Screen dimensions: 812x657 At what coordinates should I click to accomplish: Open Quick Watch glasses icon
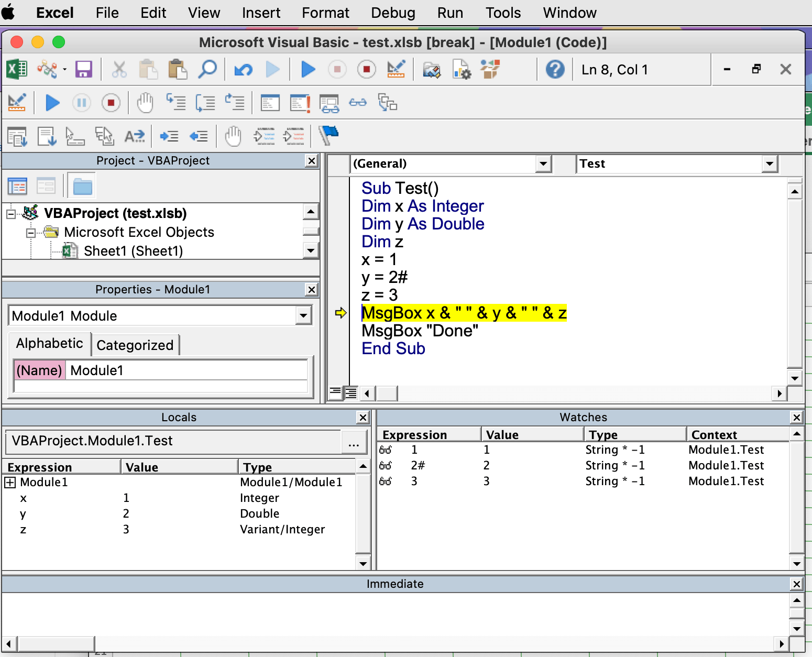[358, 103]
